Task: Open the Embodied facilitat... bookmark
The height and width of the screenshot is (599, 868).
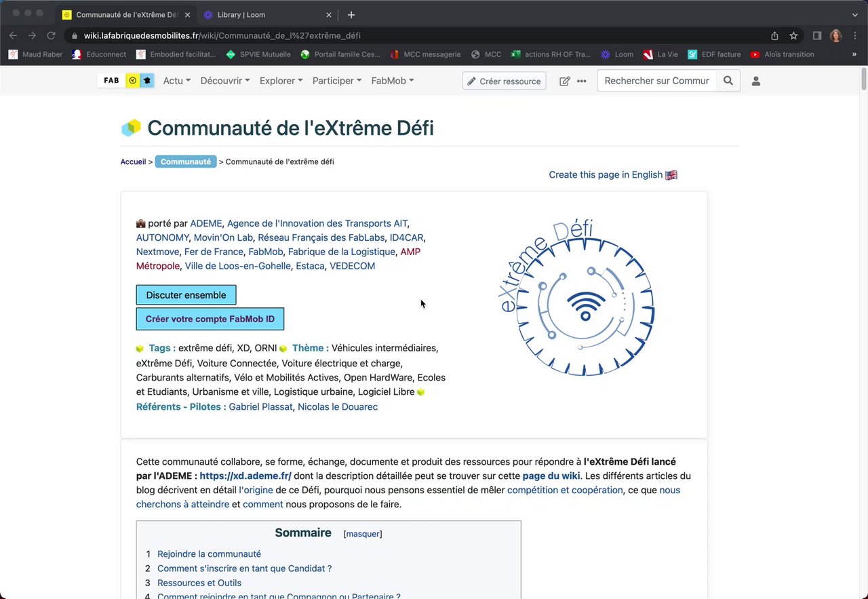Action: tap(176, 54)
